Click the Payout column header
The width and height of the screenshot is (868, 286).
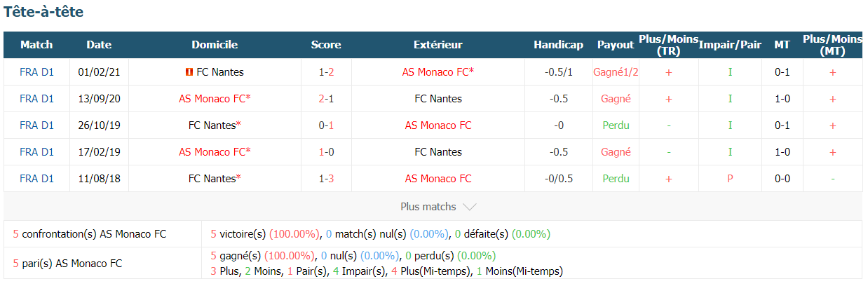[x=616, y=45]
